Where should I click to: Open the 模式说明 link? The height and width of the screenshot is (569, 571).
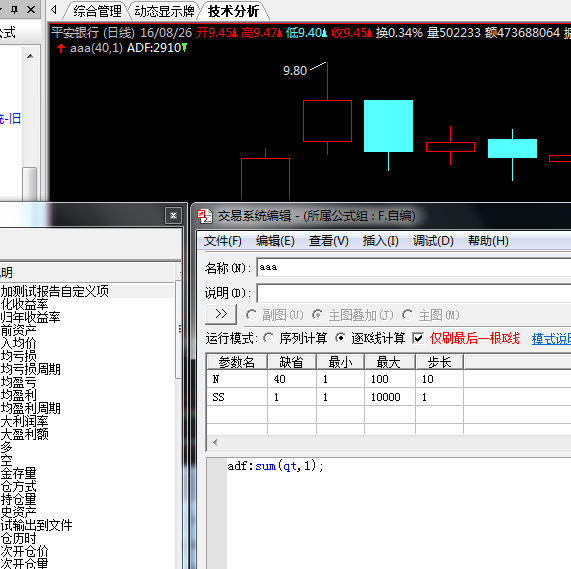(x=551, y=339)
